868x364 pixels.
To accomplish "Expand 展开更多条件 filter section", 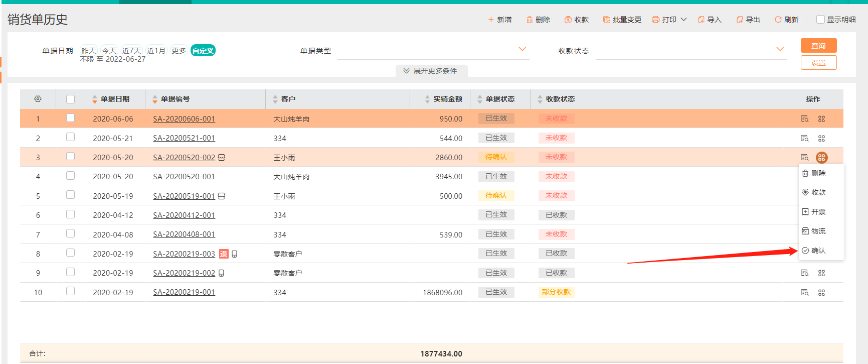I will [431, 71].
